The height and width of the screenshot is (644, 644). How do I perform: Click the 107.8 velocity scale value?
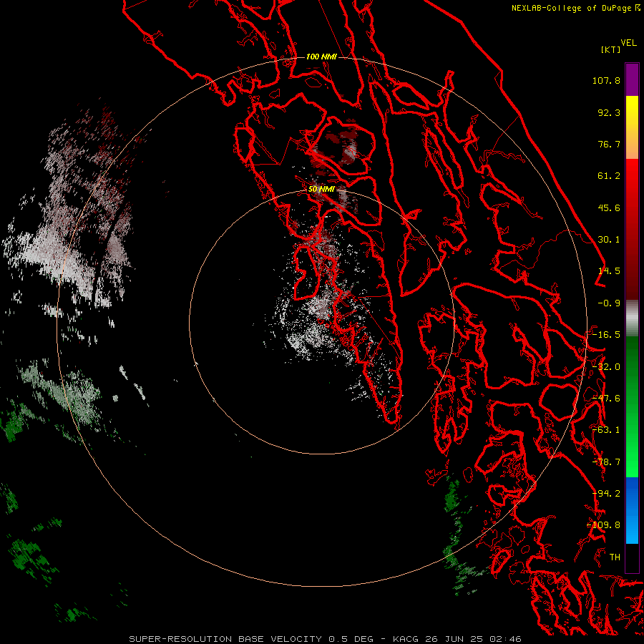click(x=606, y=80)
